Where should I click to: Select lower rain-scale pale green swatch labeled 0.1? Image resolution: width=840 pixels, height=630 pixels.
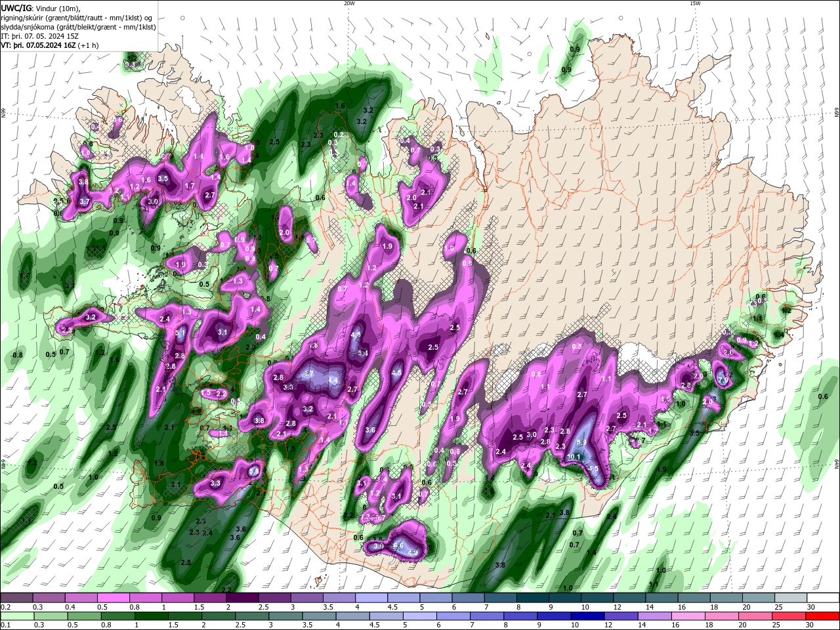tap(16, 616)
